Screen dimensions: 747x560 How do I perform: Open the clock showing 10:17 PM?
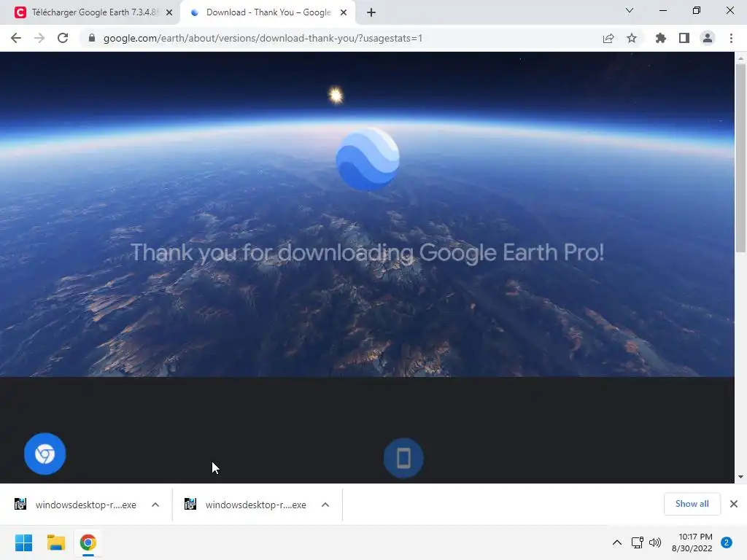coord(692,542)
